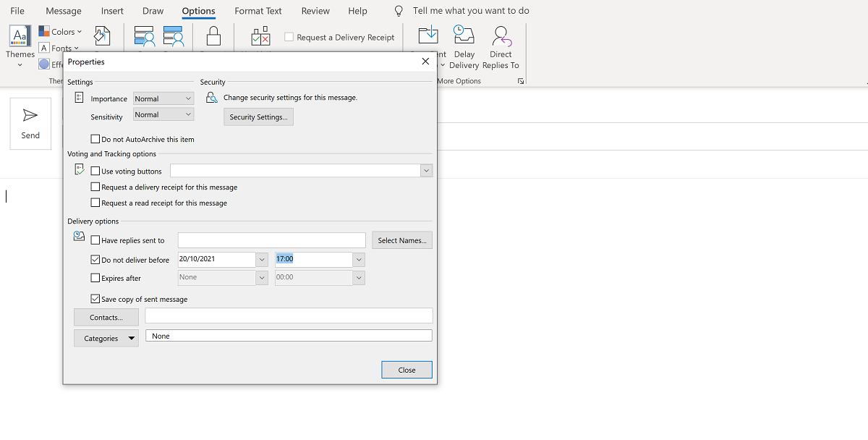Enable Do not AutoArchive this item

[95, 139]
